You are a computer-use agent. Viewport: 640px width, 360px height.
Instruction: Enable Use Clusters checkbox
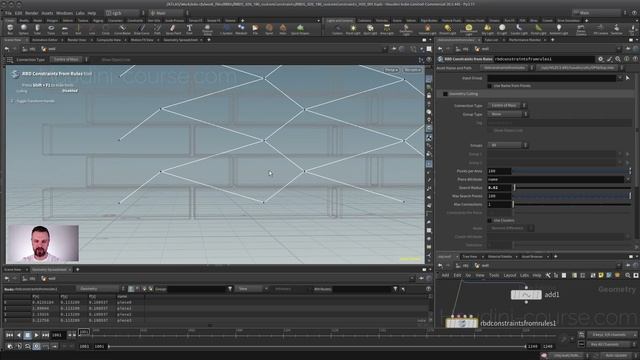pyautogui.click(x=489, y=220)
